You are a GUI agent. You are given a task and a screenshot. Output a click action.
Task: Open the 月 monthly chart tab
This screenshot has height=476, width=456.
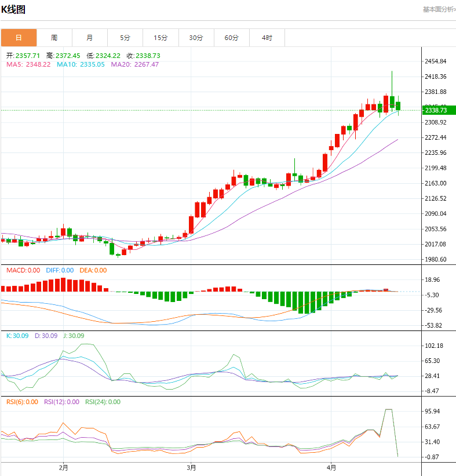[89, 38]
